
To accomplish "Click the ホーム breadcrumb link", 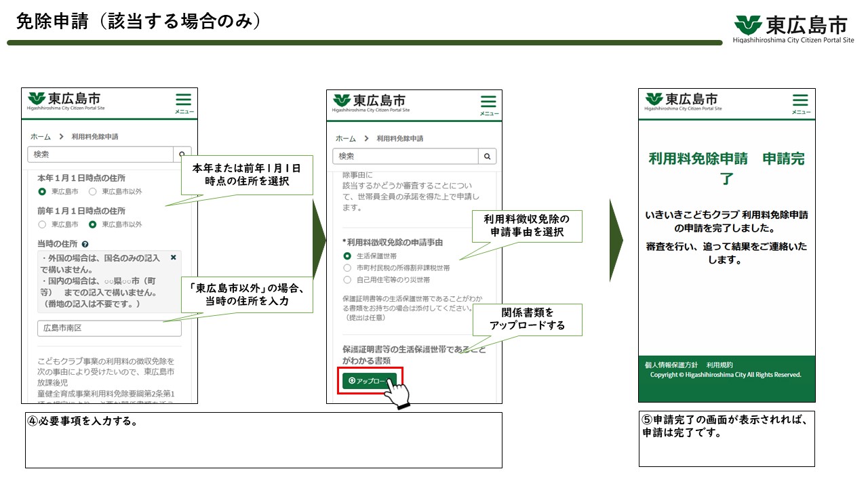I will tap(41, 136).
